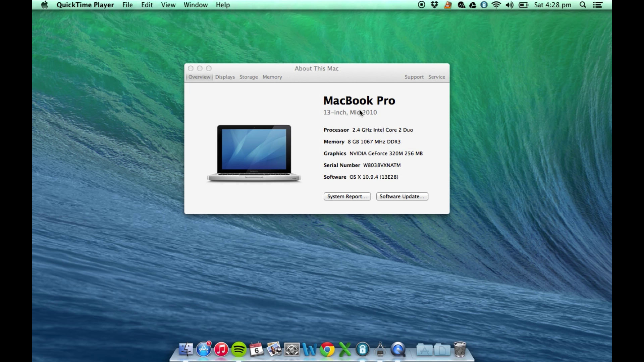
Task: Open the Window menu
Action: point(196,5)
